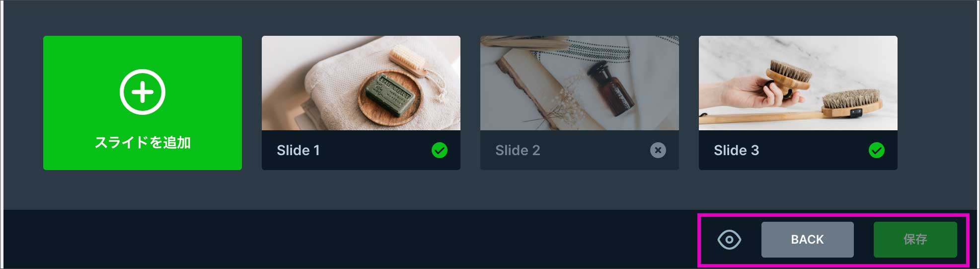
Task: Click the BACK button
Action: 808,240
